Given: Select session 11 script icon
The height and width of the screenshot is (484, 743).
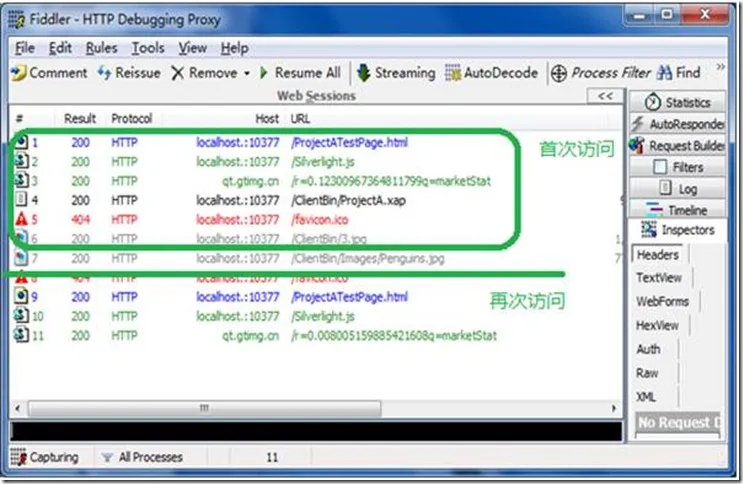Looking at the screenshot, I should coord(21,335).
